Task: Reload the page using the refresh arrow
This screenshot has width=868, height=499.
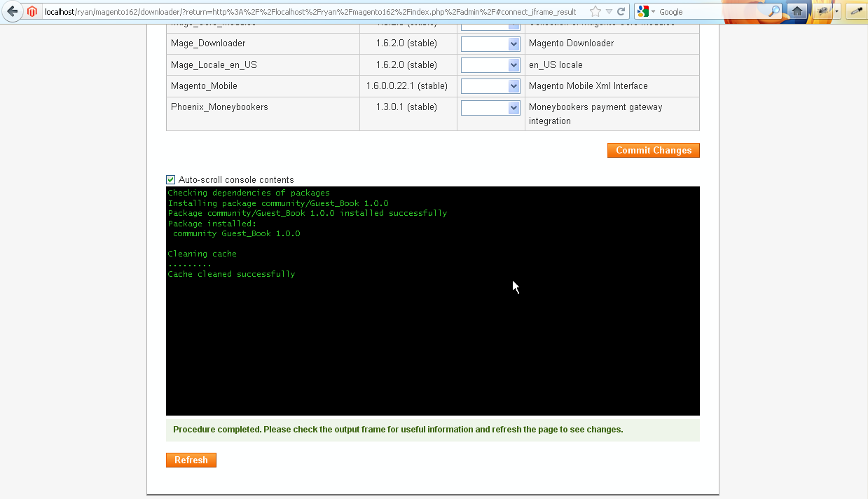Action: click(x=621, y=11)
